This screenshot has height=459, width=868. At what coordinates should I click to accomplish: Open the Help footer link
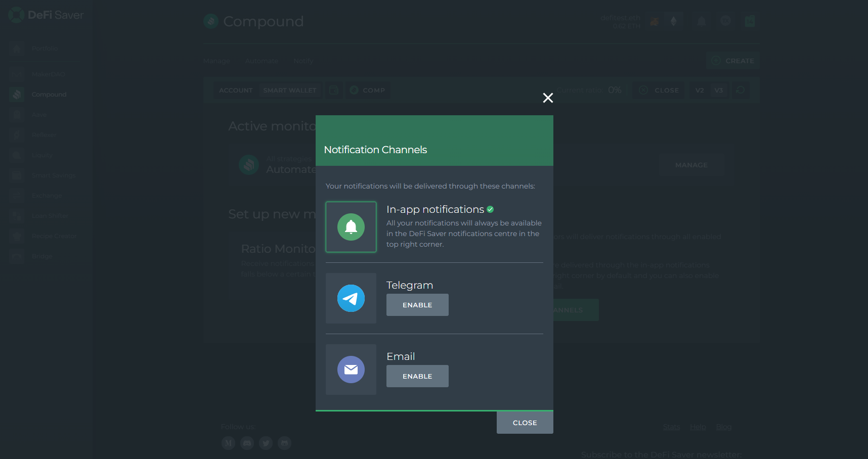point(698,427)
